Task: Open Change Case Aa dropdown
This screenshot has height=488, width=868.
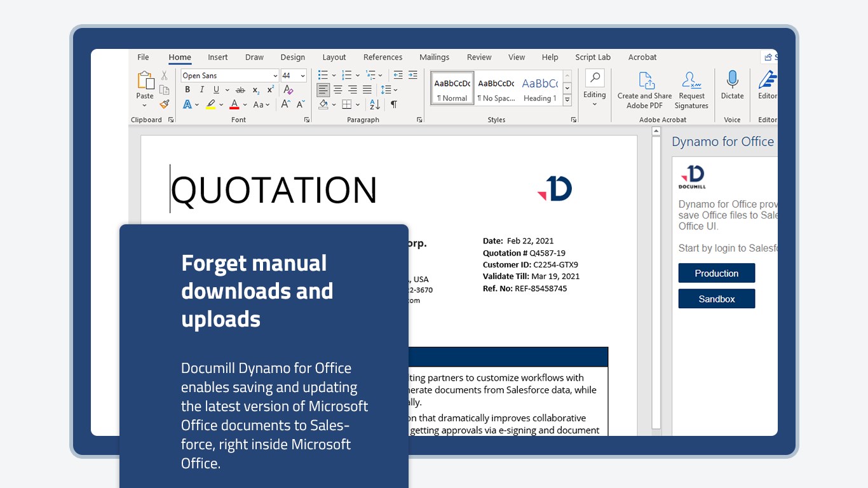Action: tap(261, 104)
